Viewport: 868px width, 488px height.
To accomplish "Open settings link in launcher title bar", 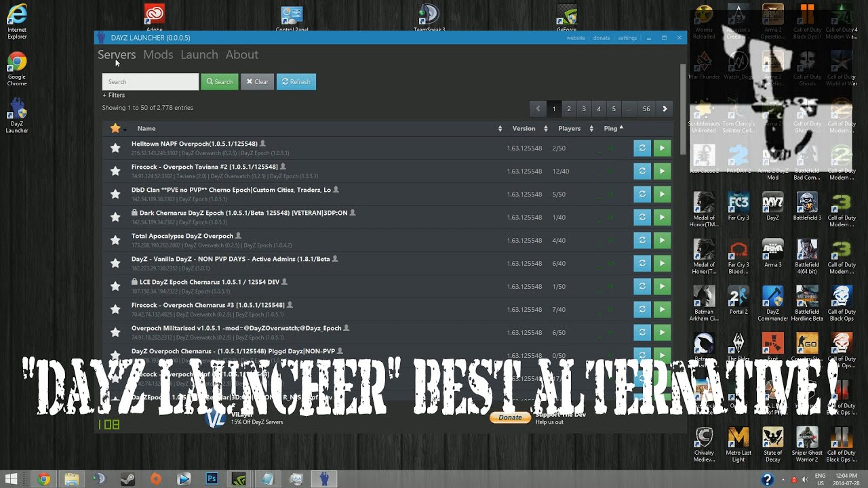I will pos(627,38).
